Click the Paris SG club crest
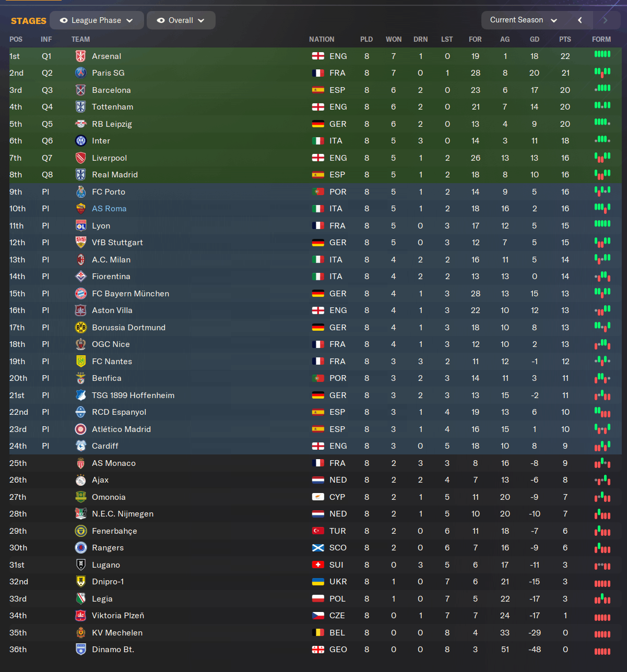This screenshot has width=627, height=672. pyautogui.click(x=80, y=73)
